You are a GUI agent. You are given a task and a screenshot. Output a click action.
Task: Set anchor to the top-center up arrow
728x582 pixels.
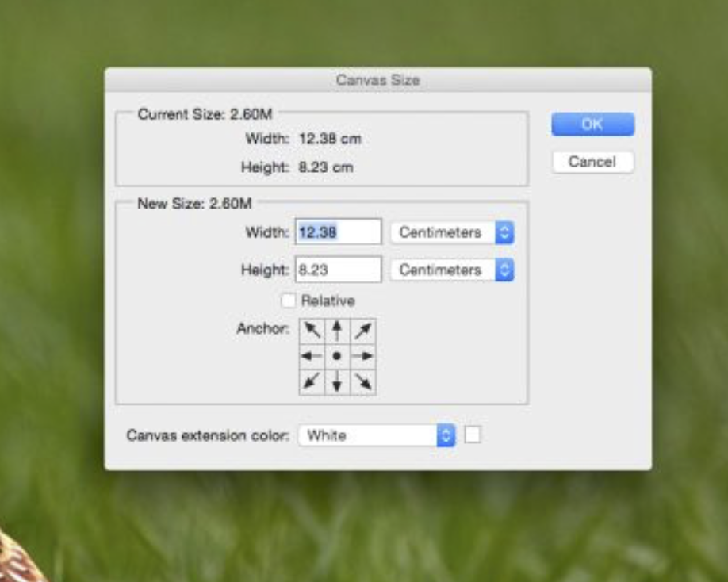337,330
